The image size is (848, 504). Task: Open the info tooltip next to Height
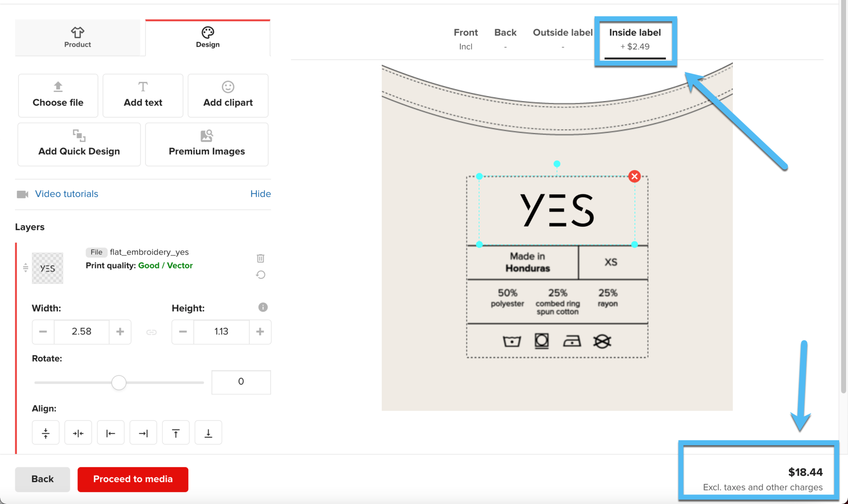click(263, 307)
